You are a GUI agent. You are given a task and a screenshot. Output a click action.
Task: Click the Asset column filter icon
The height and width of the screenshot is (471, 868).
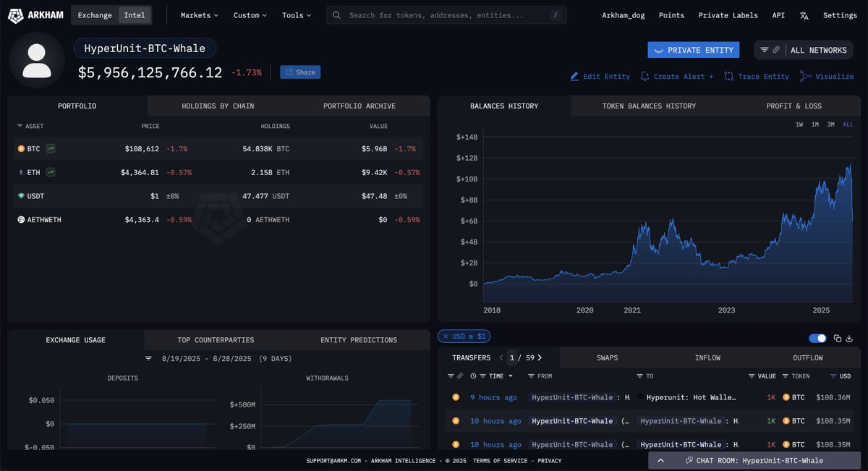20,126
